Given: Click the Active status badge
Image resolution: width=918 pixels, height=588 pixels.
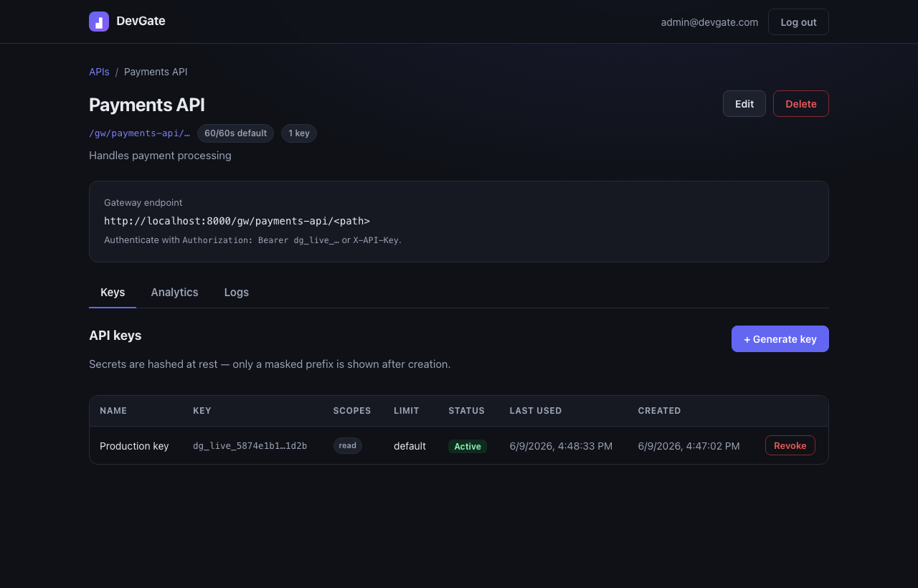Looking at the screenshot, I should pos(468,446).
